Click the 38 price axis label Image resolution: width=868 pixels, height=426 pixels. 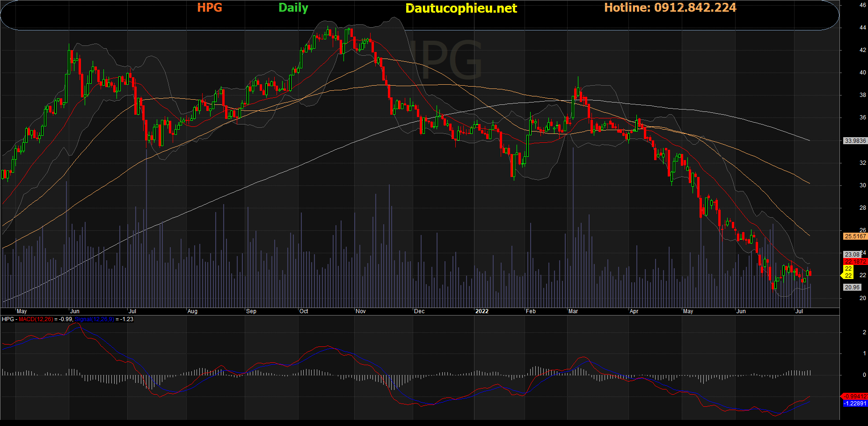pyautogui.click(x=862, y=95)
